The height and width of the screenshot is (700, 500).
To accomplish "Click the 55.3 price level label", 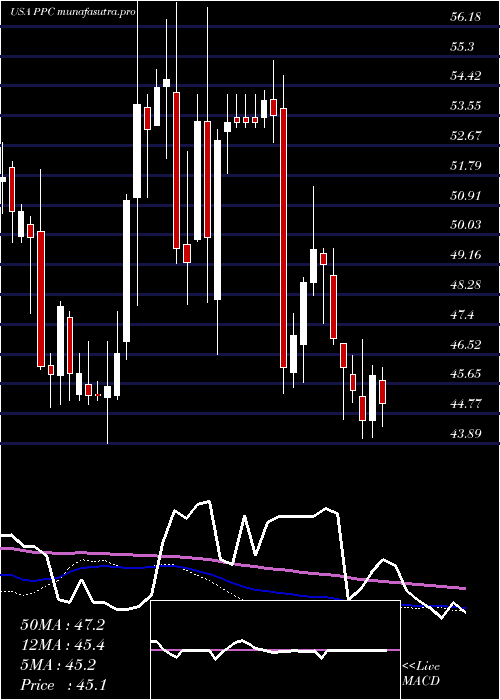I will [462, 47].
